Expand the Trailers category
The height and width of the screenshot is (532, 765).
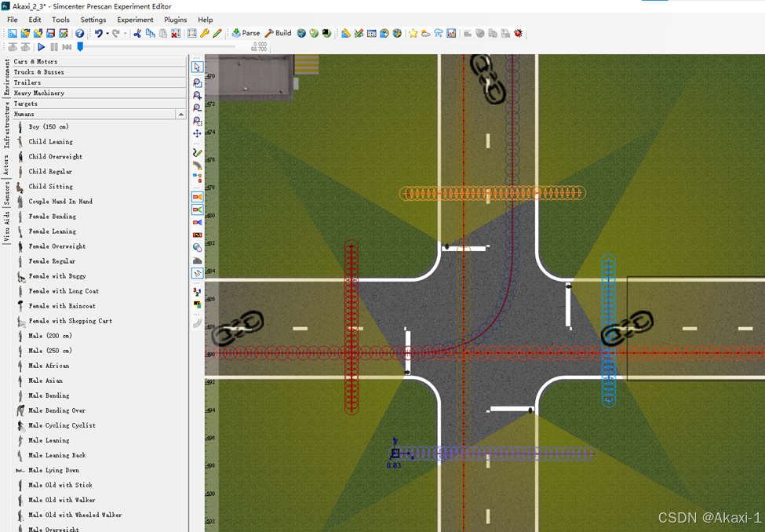click(x=100, y=82)
